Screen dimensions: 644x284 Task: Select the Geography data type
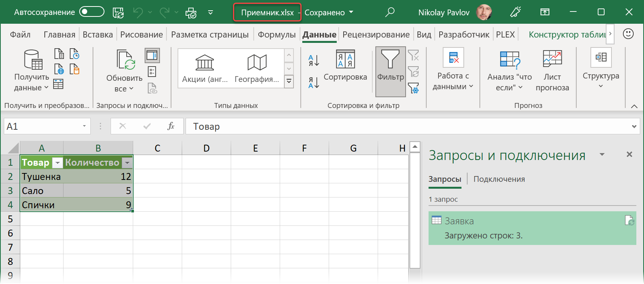257,69
